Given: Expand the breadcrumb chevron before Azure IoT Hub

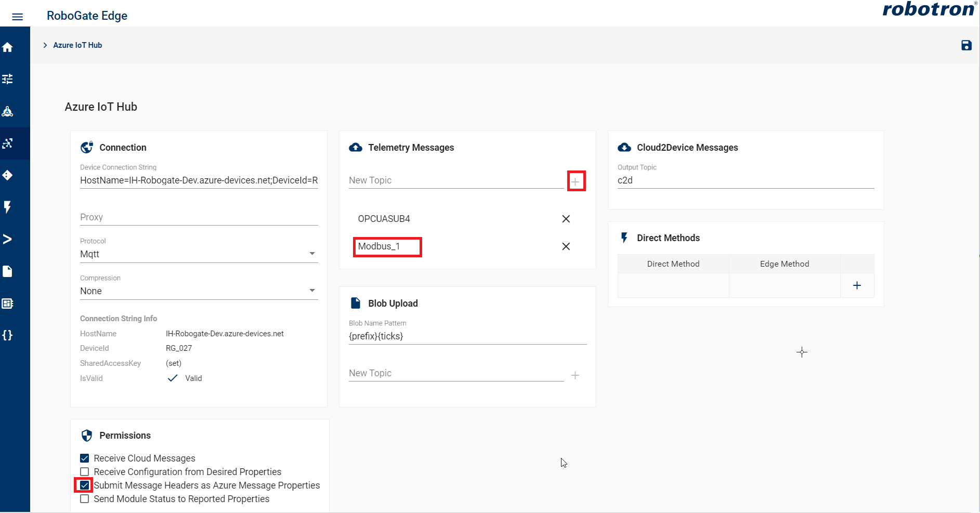Looking at the screenshot, I should click(45, 45).
